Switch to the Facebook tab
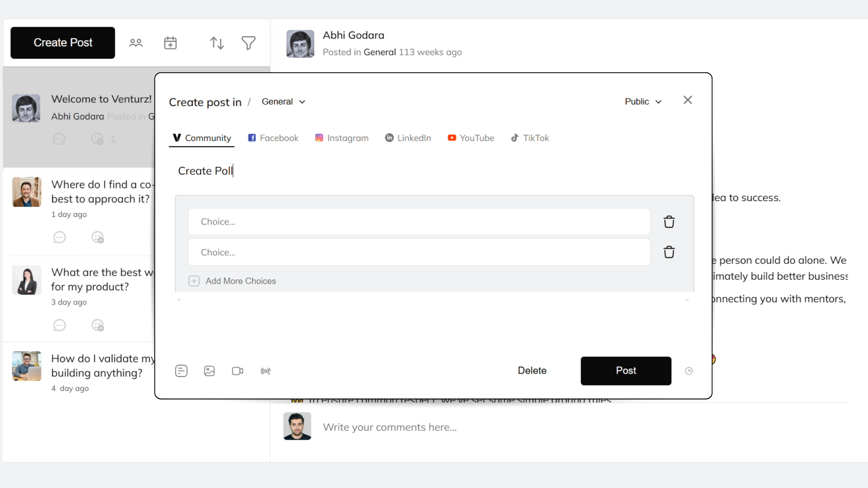The image size is (868, 488). [x=273, y=138]
